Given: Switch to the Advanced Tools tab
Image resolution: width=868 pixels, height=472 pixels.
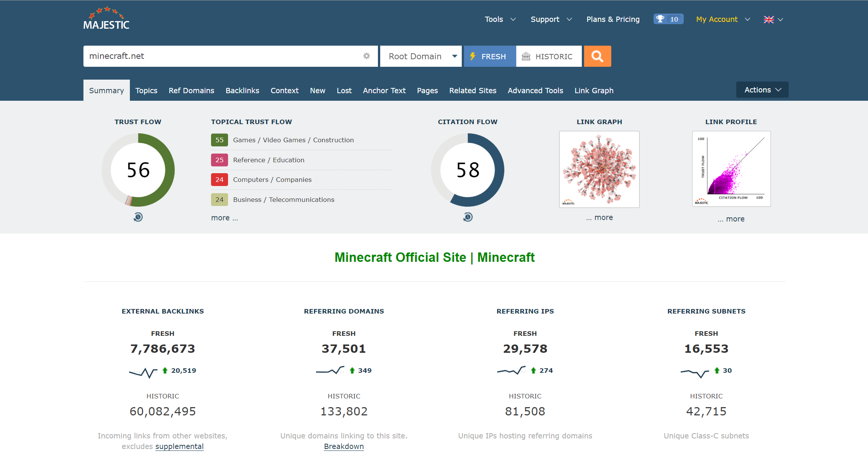Looking at the screenshot, I should click(535, 91).
